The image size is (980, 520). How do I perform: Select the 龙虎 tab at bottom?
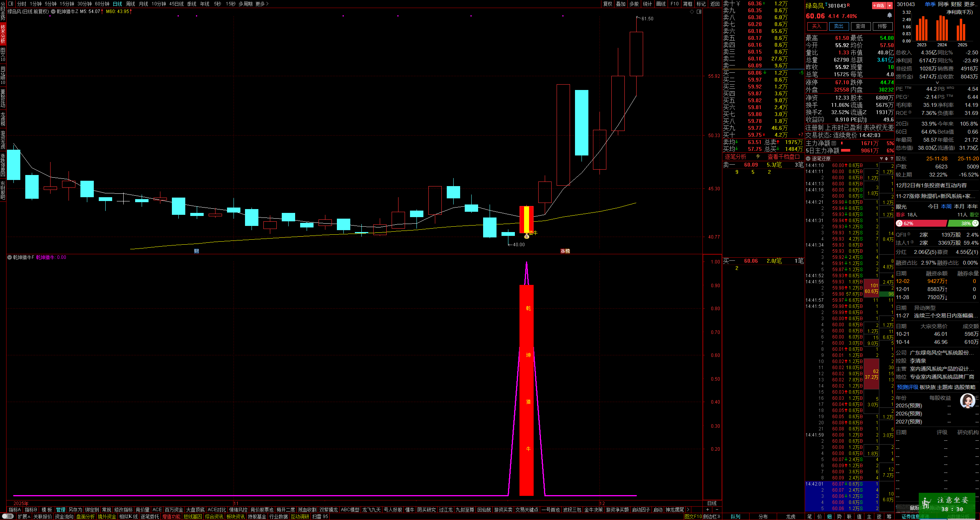[x=791, y=517]
